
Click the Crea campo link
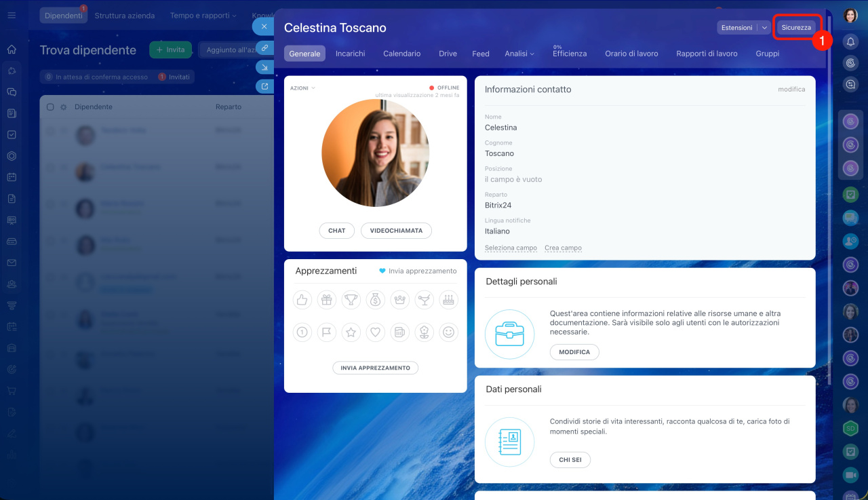click(x=563, y=248)
